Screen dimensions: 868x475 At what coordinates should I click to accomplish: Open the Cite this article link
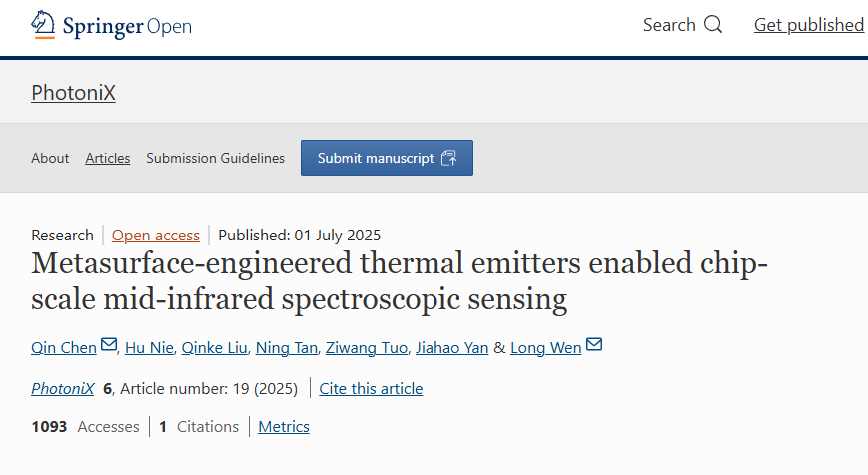point(371,388)
